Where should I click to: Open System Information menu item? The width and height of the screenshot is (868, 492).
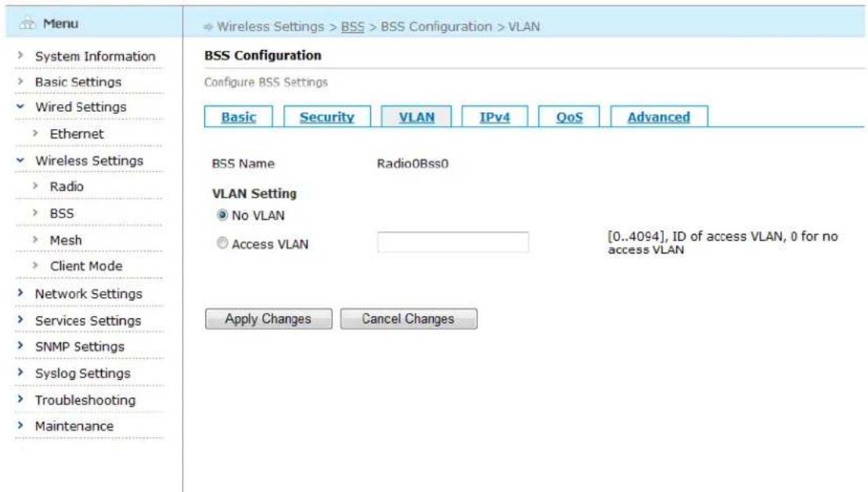pyautogui.click(x=95, y=56)
